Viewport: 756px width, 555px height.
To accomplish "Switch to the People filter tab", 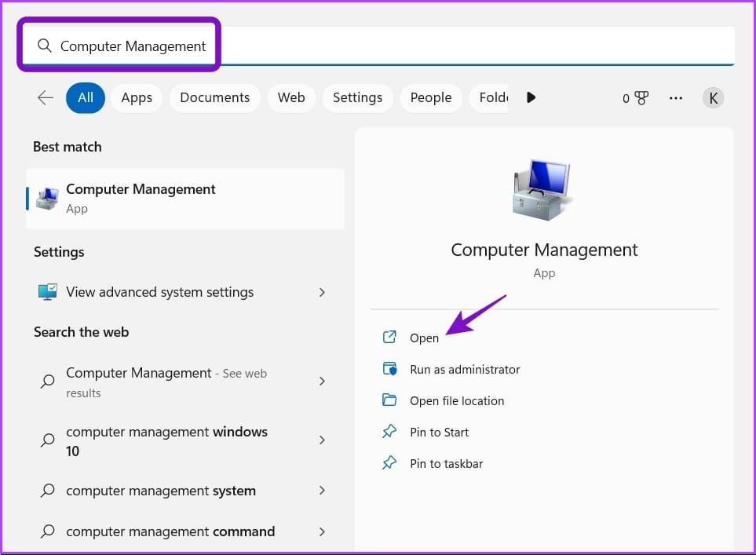I will pos(430,97).
